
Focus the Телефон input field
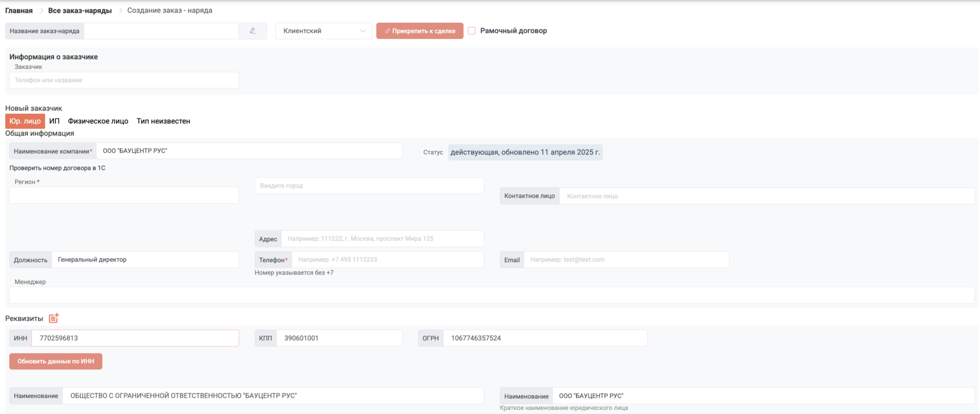pos(388,260)
